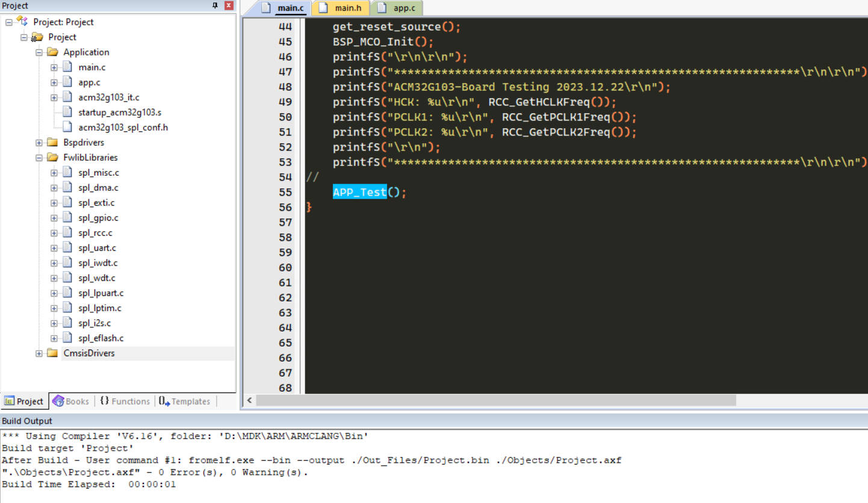Open acm32g103_it.c from the tree
The height and width of the screenshot is (503, 868).
tap(109, 97)
